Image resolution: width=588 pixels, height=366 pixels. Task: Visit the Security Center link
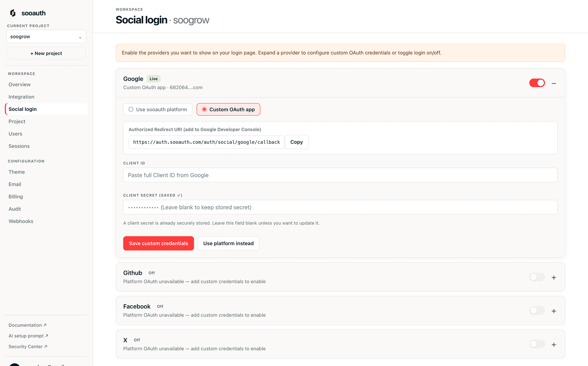(x=28, y=347)
